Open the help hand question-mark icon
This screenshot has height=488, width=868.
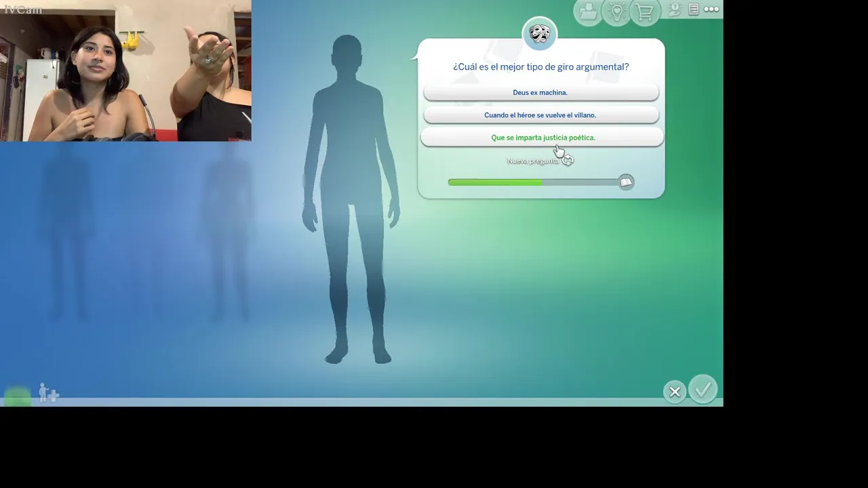675,9
